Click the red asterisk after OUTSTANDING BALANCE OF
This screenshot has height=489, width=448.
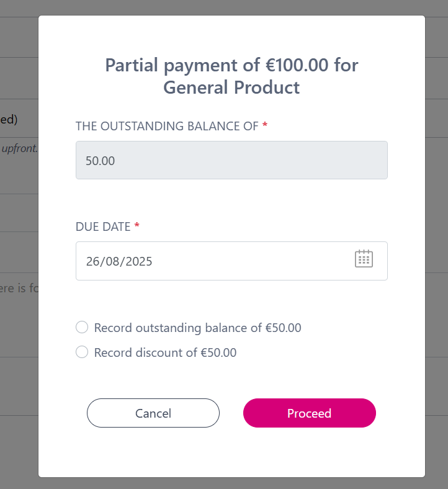[x=265, y=126]
